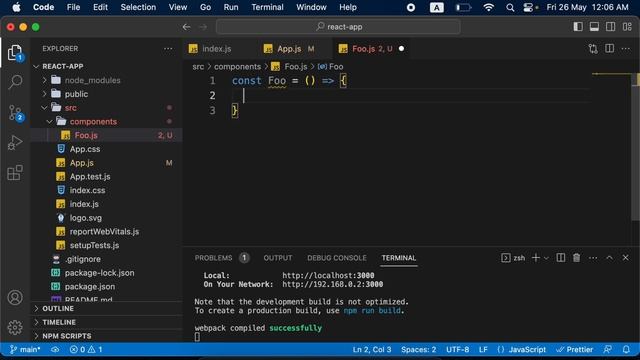
Task: Open reportWebVitals.js in the file tree
Action: click(x=106, y=231)
